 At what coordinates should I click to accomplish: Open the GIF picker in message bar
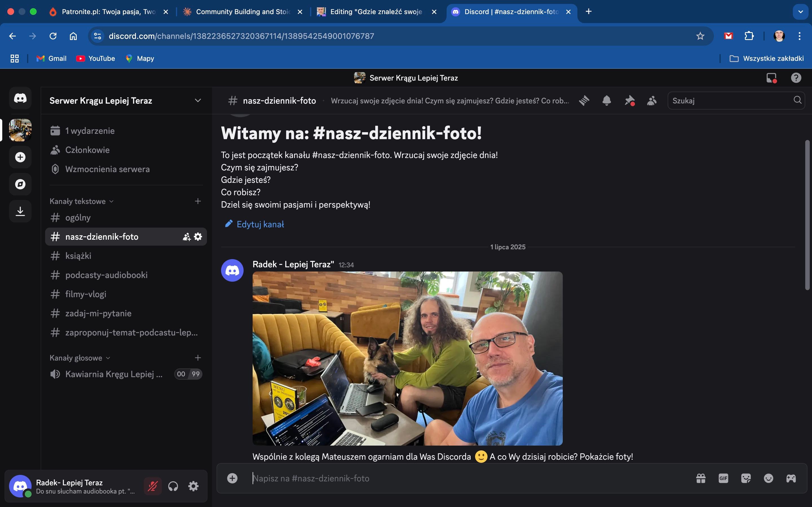tap(723, 478)
